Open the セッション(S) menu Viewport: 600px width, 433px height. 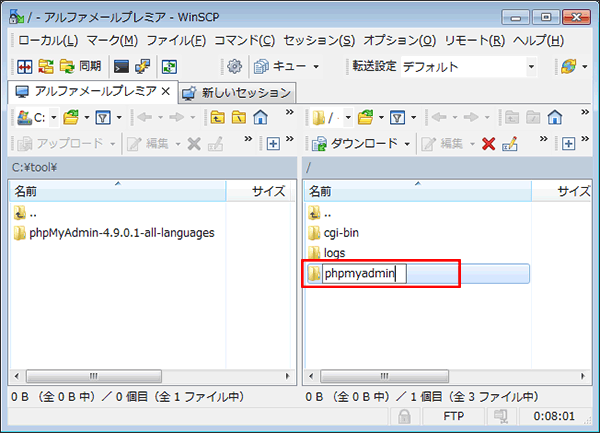[x=318, y=41]
